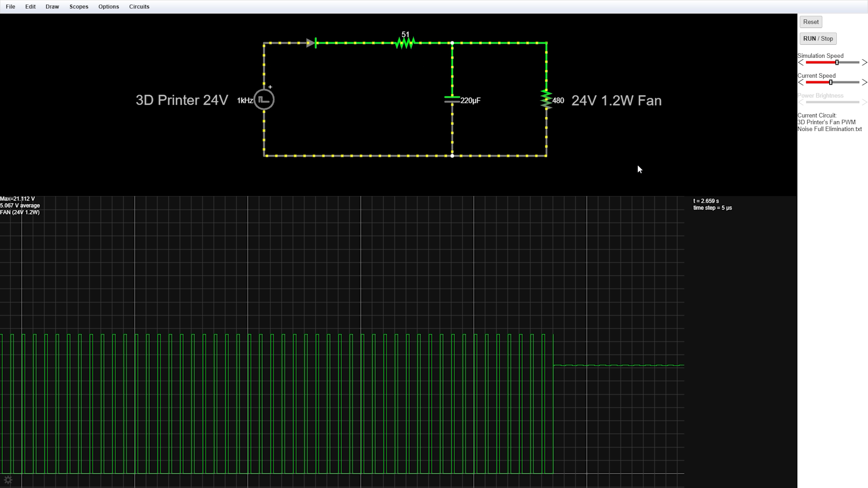Viewport: 868px width, 488px height.
Task: Select the 220µF capacitor
Action: click(x=452, y=99)
